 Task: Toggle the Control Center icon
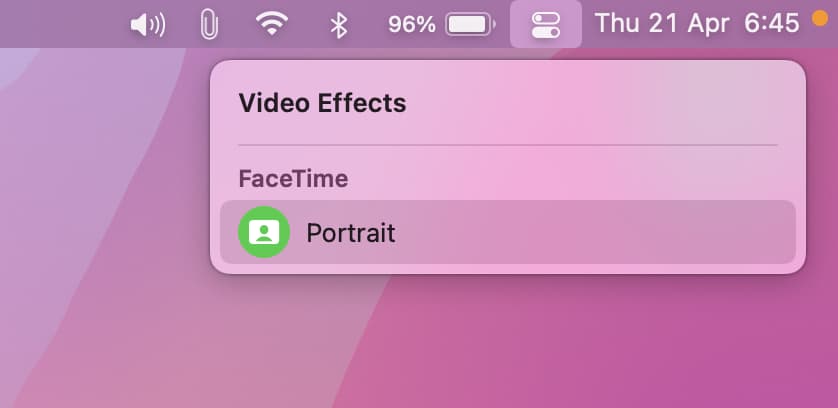546,25
